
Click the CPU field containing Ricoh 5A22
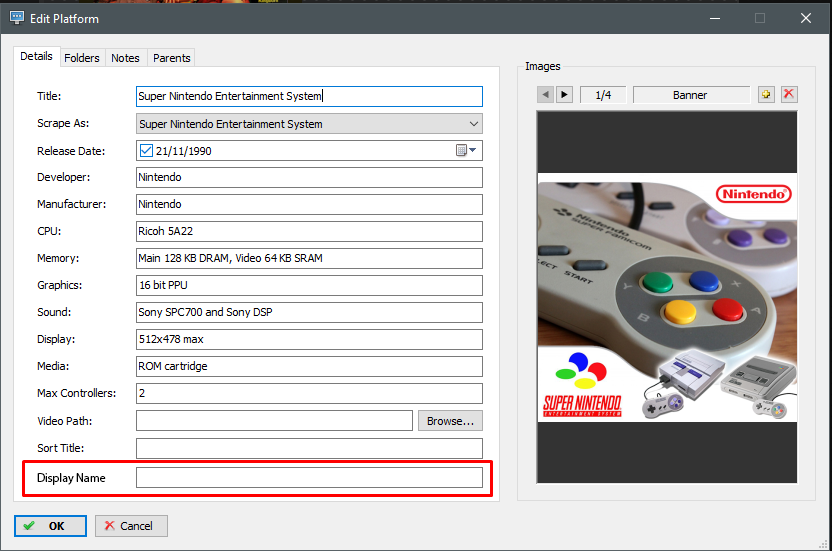tap(309, 231)
